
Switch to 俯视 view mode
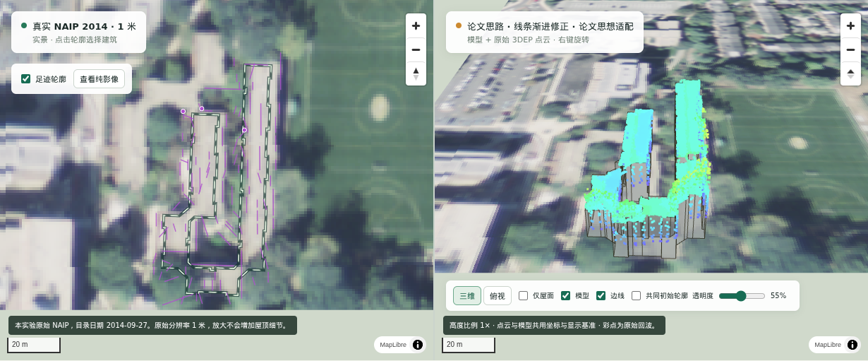pyautogui.click(x=498, y=296)
